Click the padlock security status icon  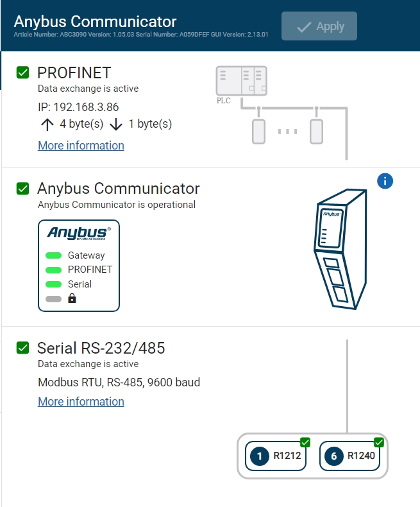[72, 298]
